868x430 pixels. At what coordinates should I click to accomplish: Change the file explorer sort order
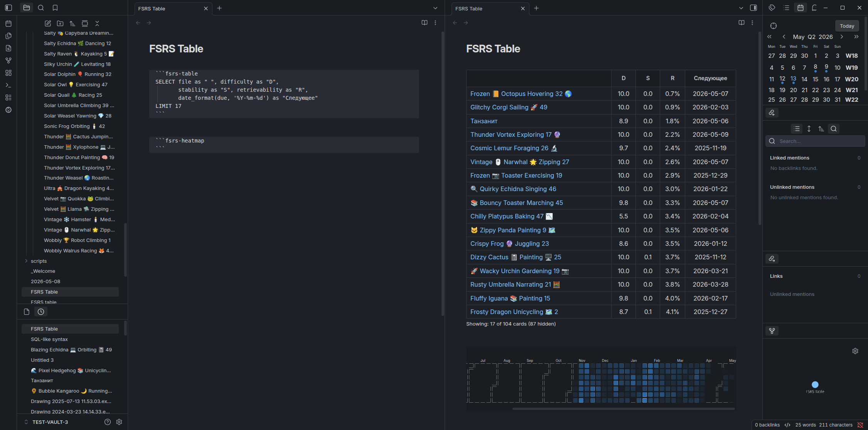click(72, 24)
